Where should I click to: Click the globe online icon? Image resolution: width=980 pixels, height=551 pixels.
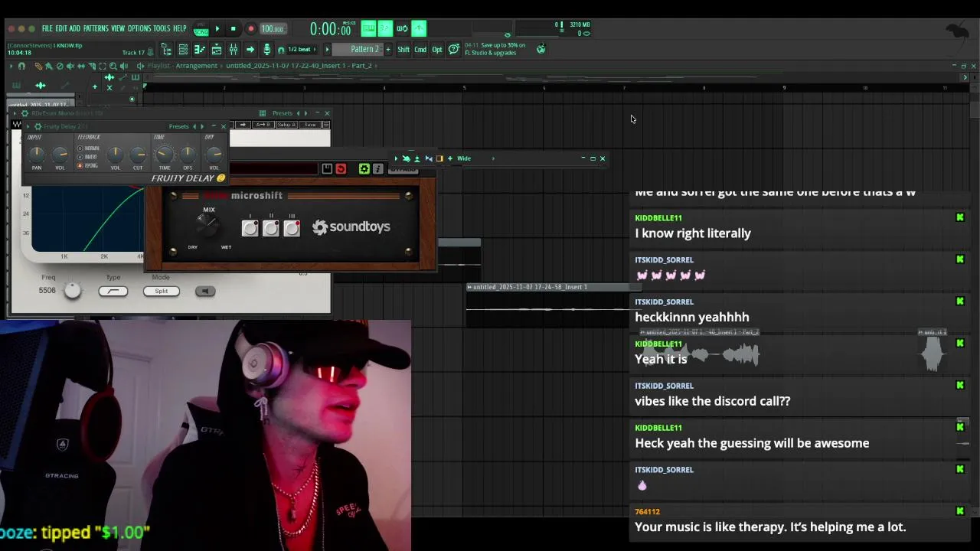[x=541, y=49]
